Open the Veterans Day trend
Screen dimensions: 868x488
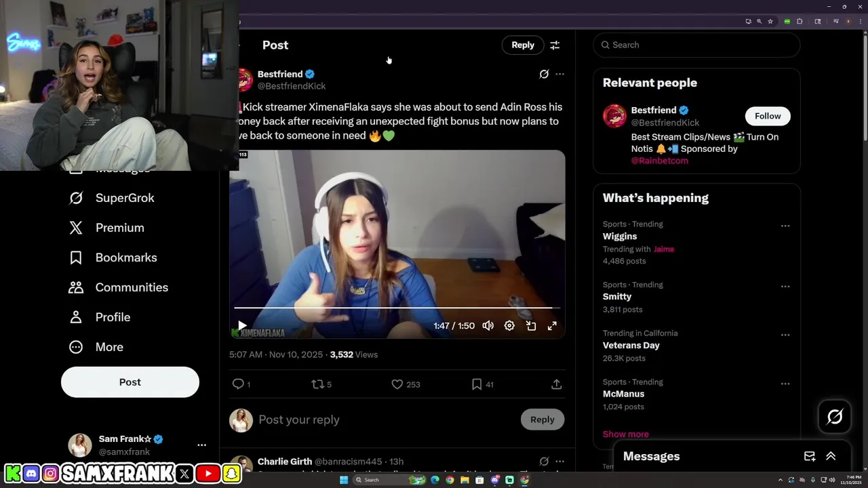tap(631, 346)
